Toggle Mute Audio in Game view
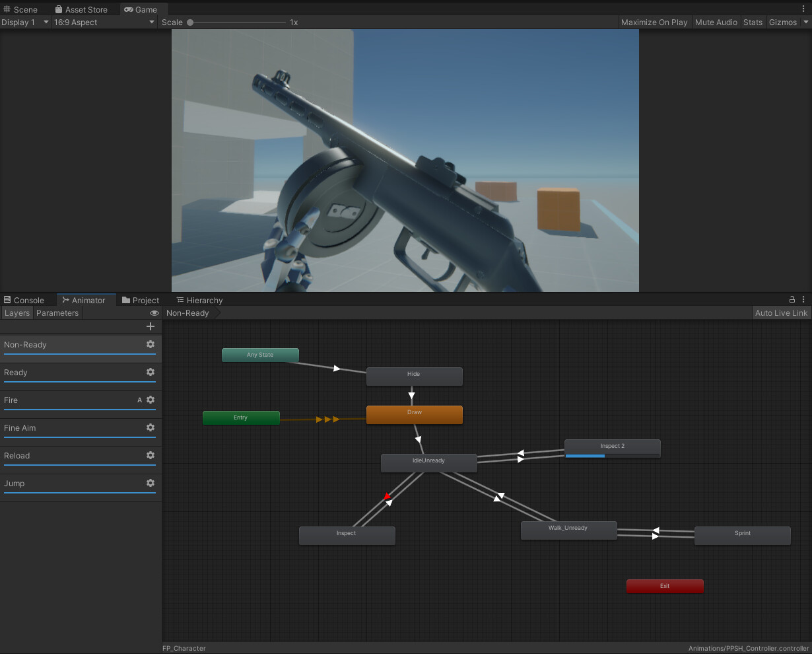The height and width of the screenshot is (654, 812). pos(716,22)
